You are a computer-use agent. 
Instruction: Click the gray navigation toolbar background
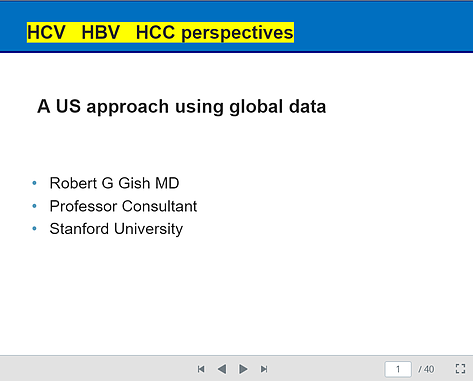click(x=100, y=369)
